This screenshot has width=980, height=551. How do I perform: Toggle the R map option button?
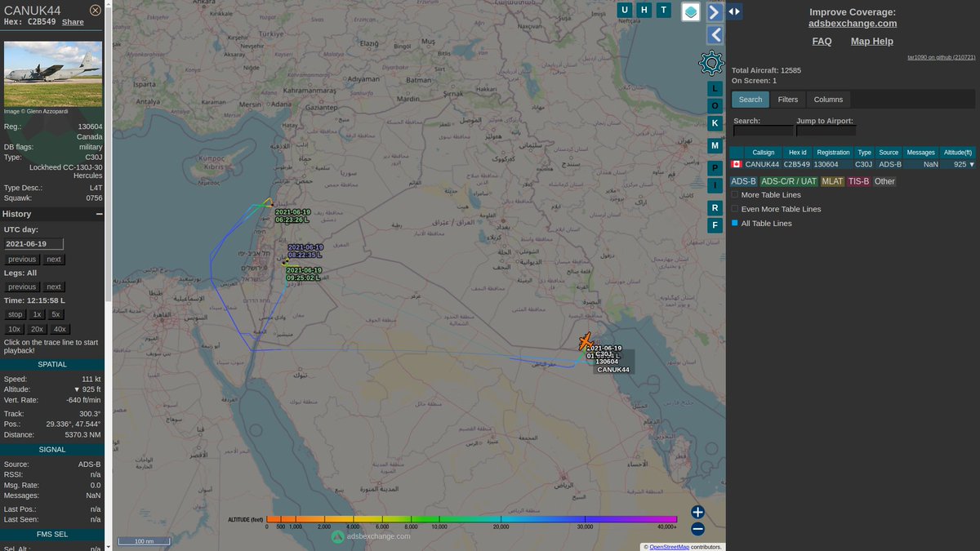[715, 208]
